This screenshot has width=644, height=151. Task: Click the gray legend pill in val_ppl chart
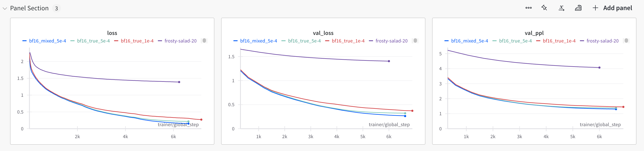(626, 41)
